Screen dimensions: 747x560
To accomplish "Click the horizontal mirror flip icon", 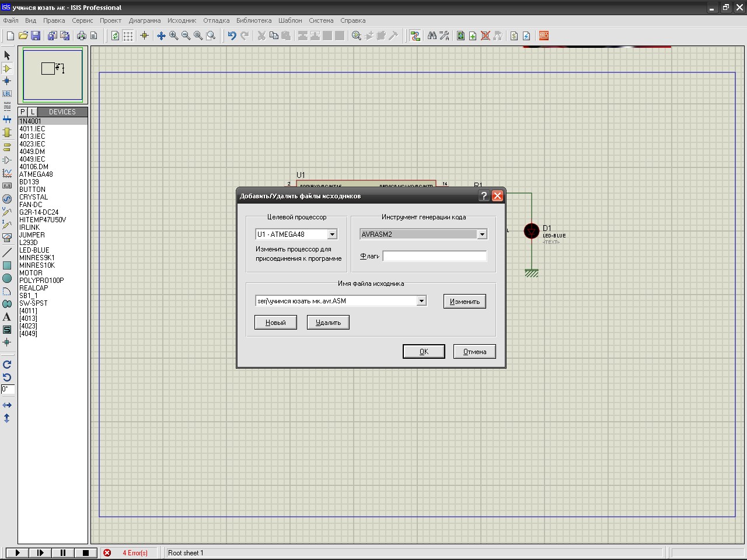I will coord(7,405).
